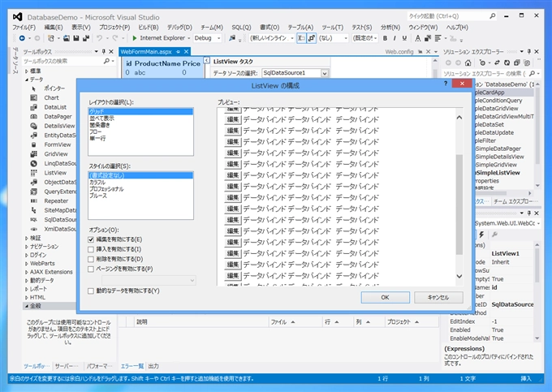
Task: Click the Navigate Backward toolbar icon
Action: tap(22, 38)
